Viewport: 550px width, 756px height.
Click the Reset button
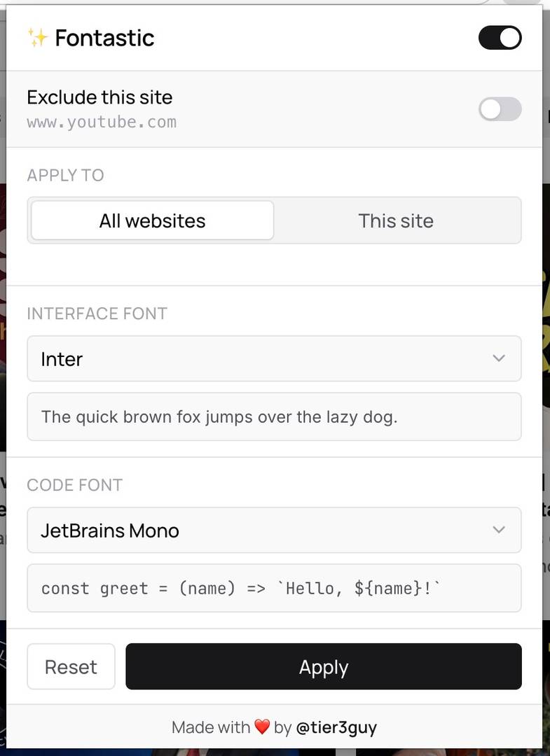71,667
